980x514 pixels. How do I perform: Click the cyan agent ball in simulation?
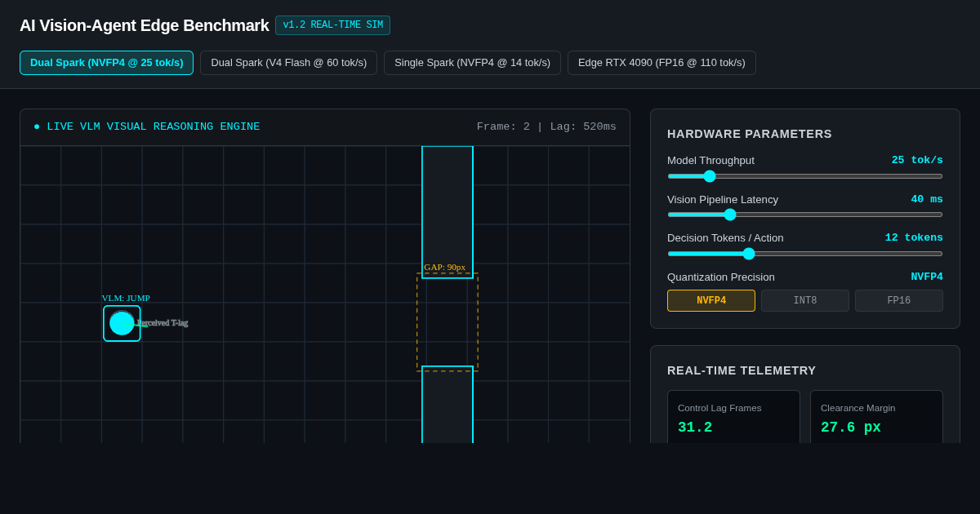point(122,323)
